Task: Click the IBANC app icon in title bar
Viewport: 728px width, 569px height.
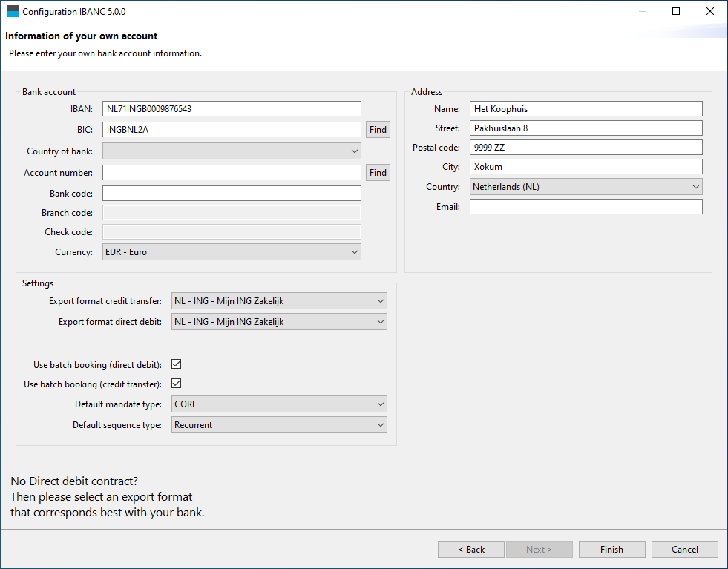Action: (x=12, y=12)
